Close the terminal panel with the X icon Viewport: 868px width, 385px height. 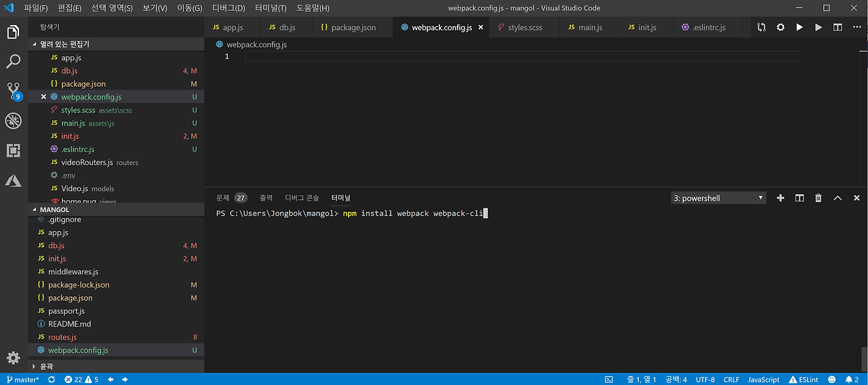point(856,198)
